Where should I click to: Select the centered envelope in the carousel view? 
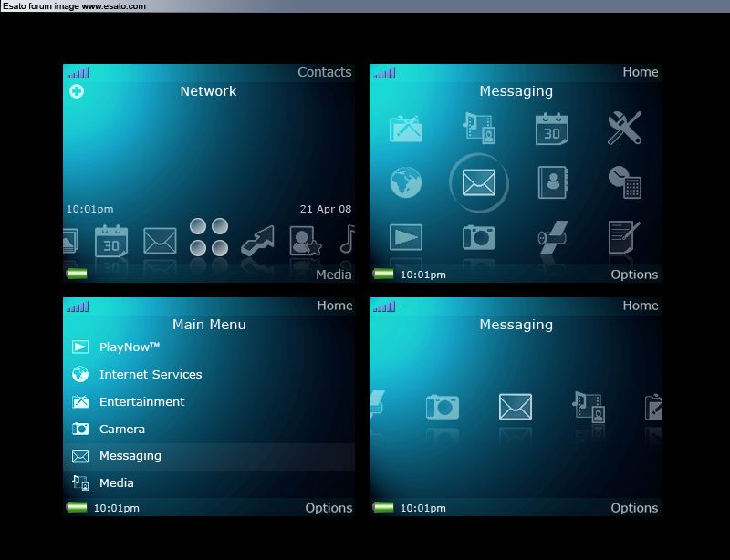[x=516, y=407]
